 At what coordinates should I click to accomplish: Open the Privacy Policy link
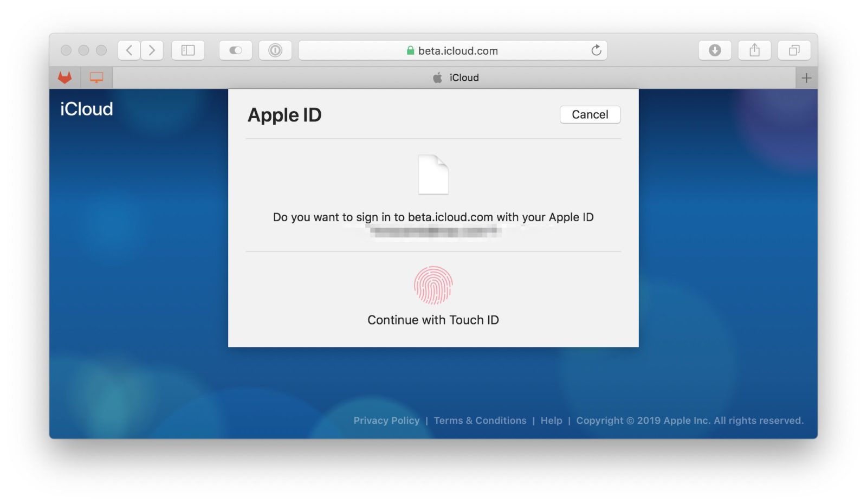(x=386, y=421)
